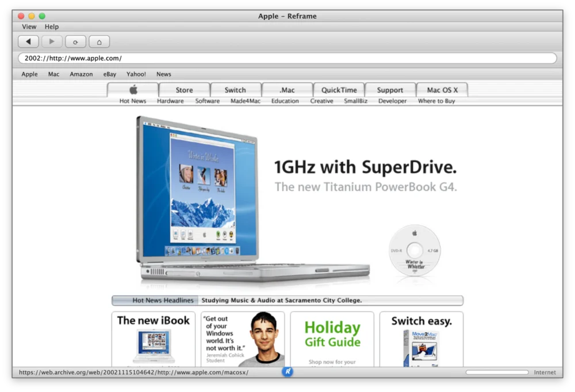Image resolution: width=575 pixels, height=392 pixels.
Task: Go forward with the right arrow button
Action: point(52,41)
